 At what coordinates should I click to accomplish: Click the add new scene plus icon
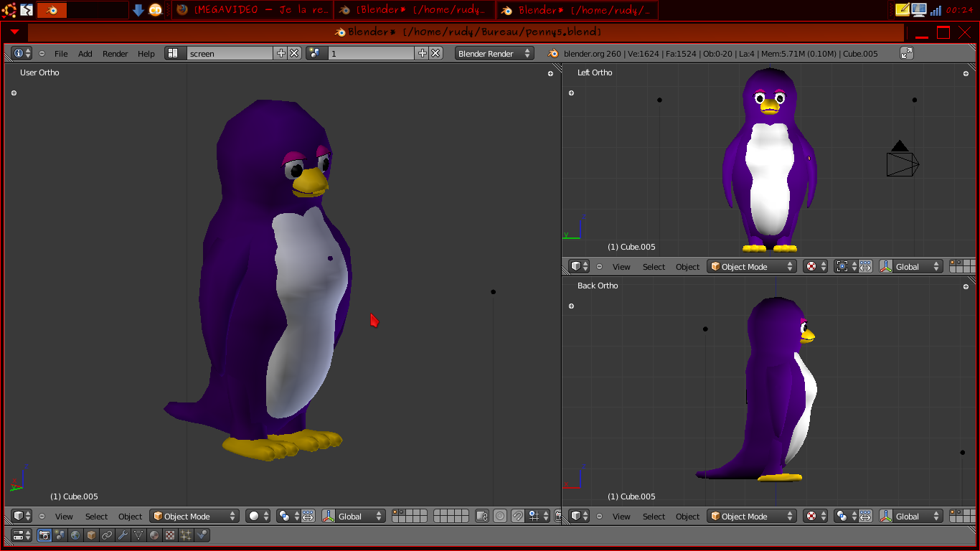click(423, 53)
